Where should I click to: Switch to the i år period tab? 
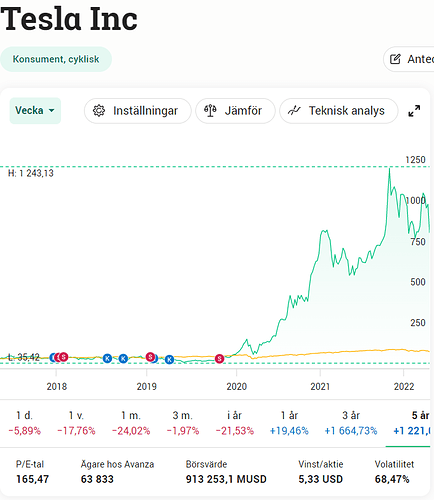235,423
